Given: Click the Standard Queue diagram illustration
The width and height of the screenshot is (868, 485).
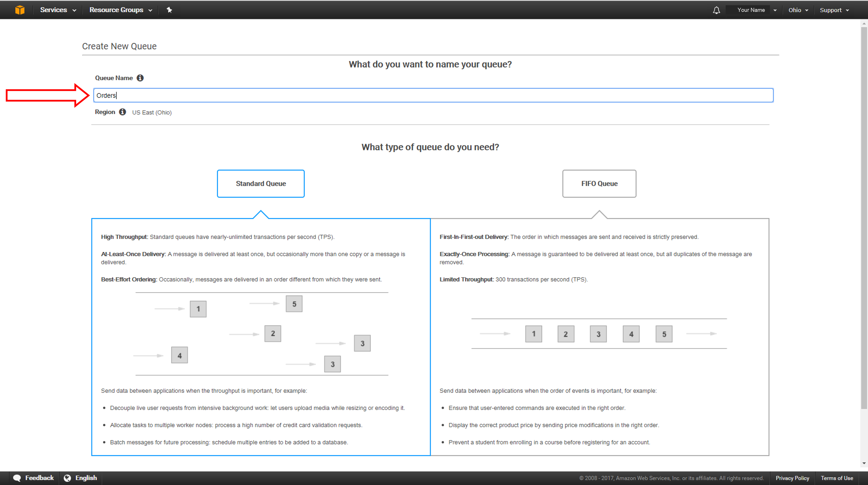Looking at the screenshot, I should (x=260, y=334).
